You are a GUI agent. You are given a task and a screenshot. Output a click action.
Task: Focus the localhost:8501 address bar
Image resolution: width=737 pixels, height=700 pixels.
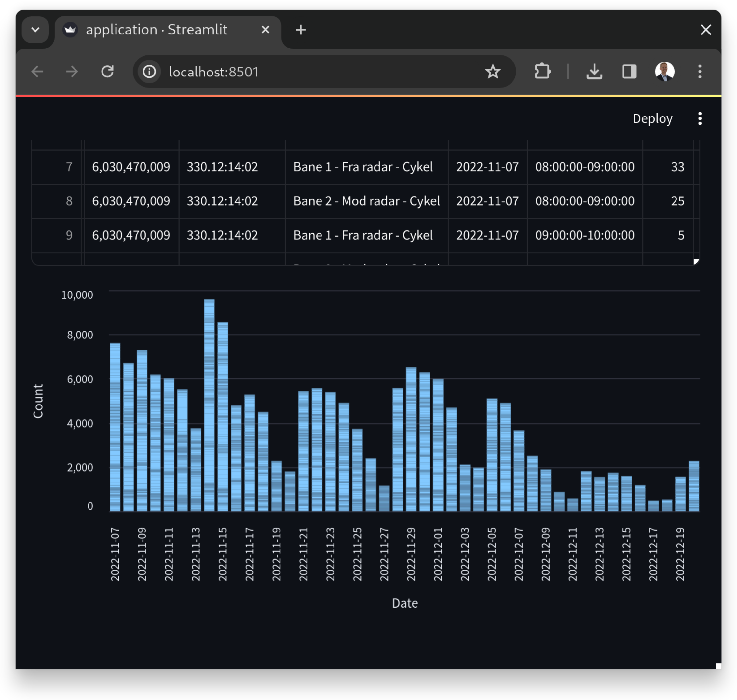click(325, 71)
